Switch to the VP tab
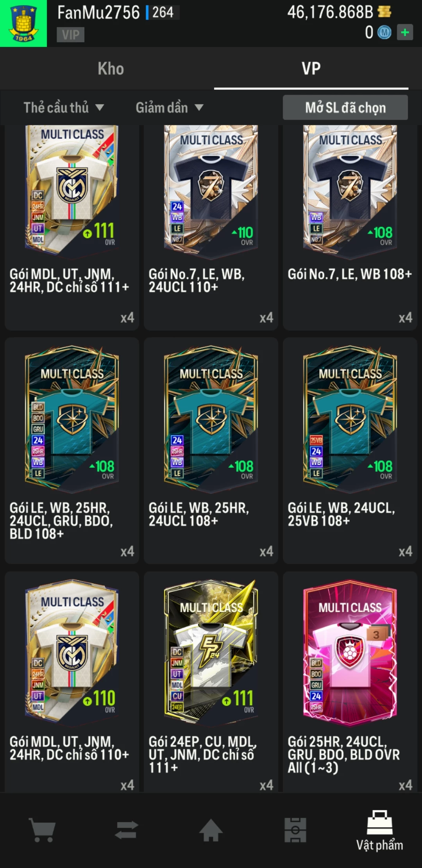 pyautogui.click(x=311, y=68)
